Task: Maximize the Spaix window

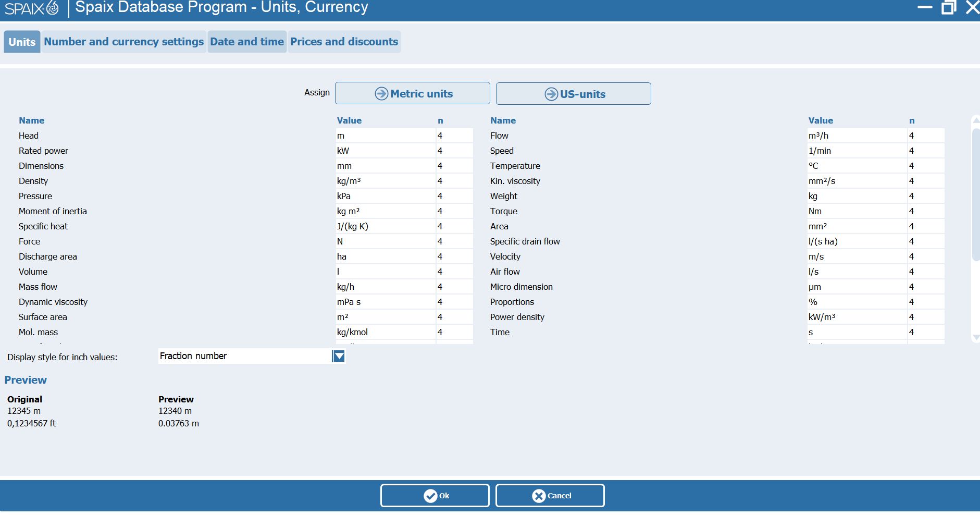Action: click(948, 7)
